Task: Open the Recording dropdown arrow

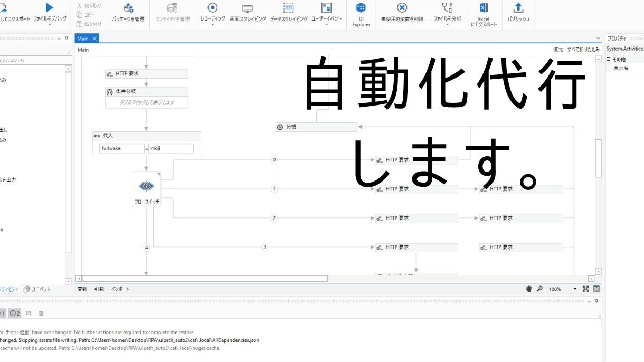Action: (x=213, y=24)
